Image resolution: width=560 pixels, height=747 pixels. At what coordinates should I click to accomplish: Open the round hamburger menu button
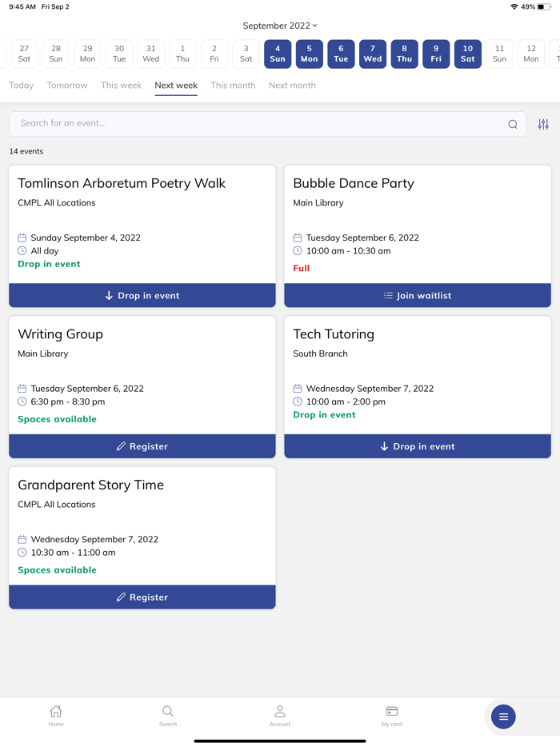coord(503,717)
